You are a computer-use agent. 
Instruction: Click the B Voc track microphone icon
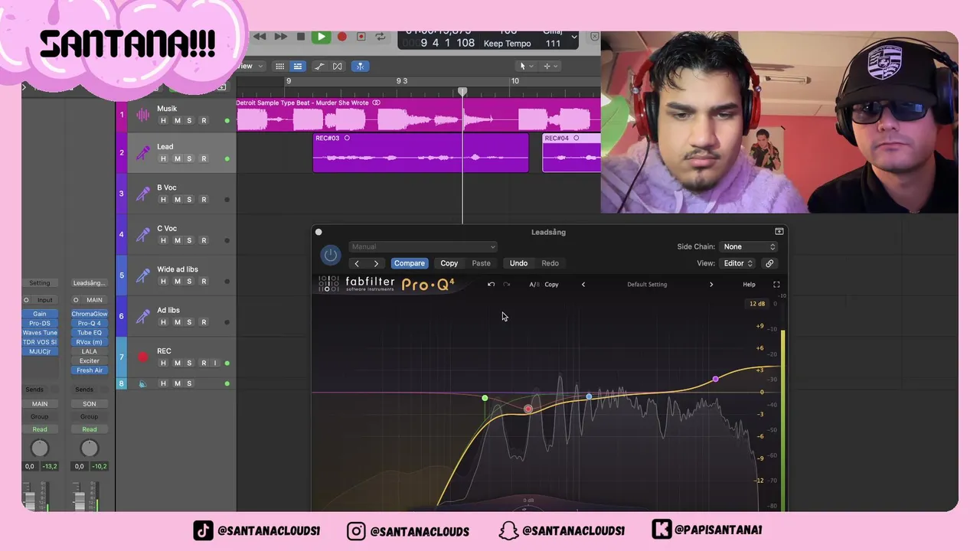click(x=143, y=194)
